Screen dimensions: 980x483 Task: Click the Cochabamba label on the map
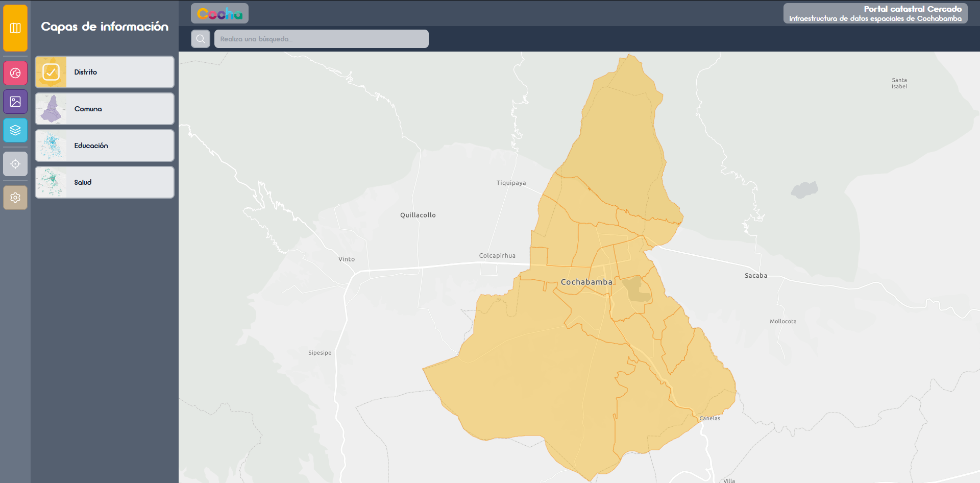[x=586, y=282]
